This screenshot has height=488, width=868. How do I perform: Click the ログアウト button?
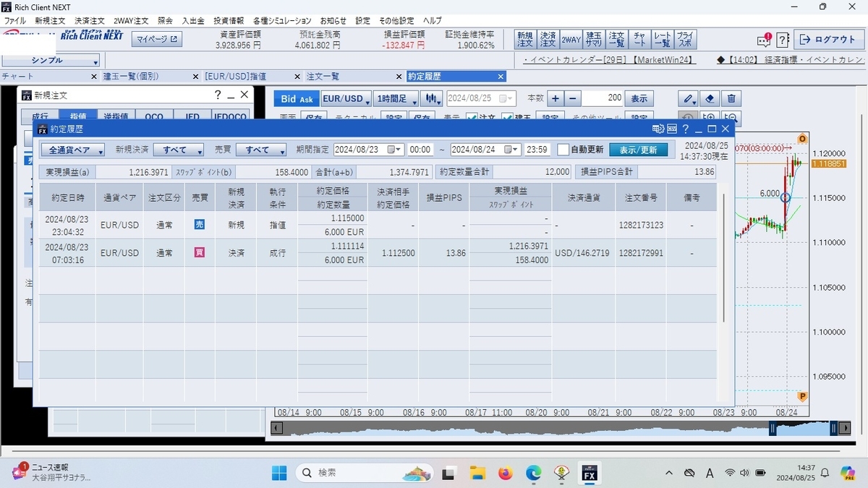pyautogui.click(x=827, y=40)
